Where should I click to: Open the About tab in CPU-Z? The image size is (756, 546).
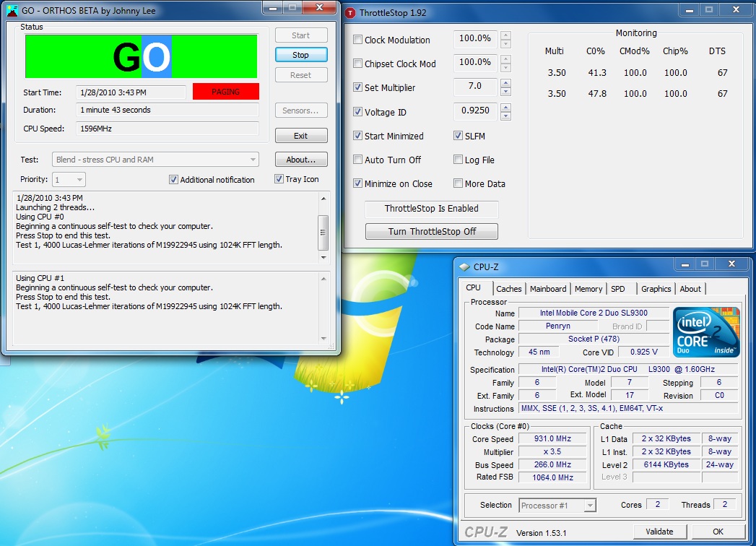(690, 289)
